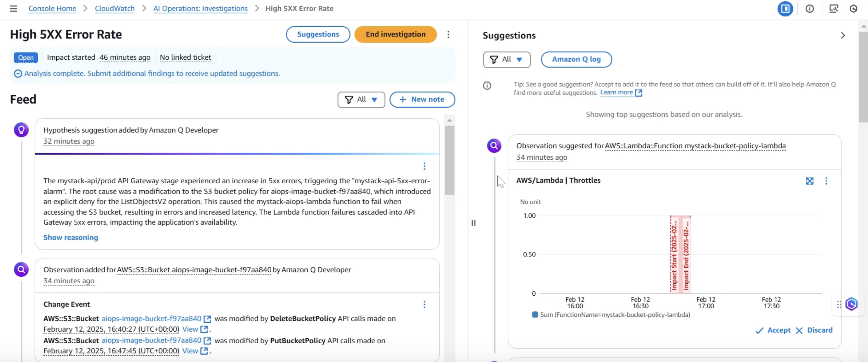Open the Suggestions All filter dropdown
The height and width of the screenshot is (362, 868).
[506, 59]
